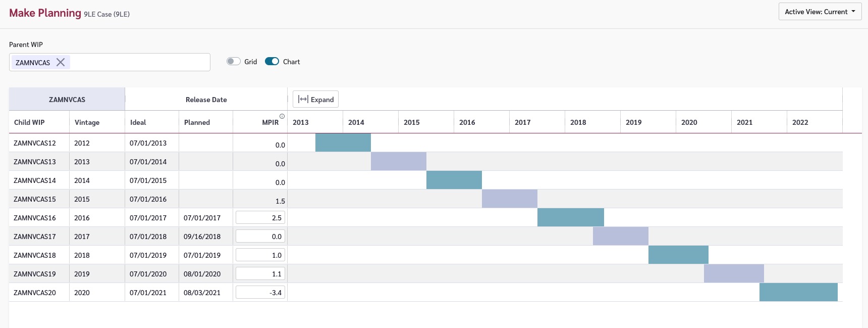Click the Expand button with arrows icon
Screen dimensions: 868x328
click(x=315, y=100)
